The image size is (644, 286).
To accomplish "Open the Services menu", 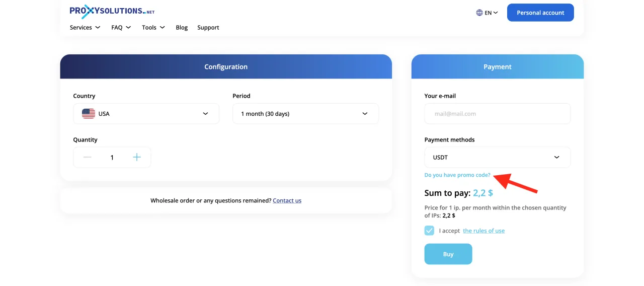I will click(85, 28).
